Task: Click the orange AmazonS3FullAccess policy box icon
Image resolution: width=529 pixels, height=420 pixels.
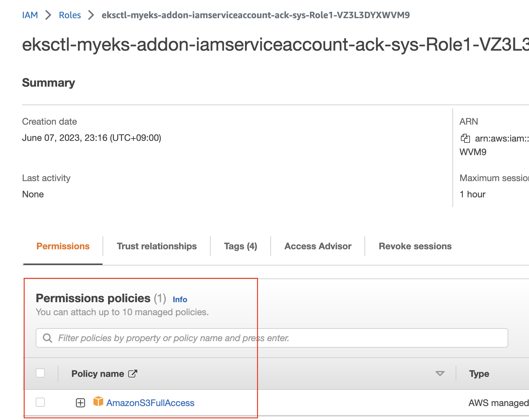Action: coord(98,401)
